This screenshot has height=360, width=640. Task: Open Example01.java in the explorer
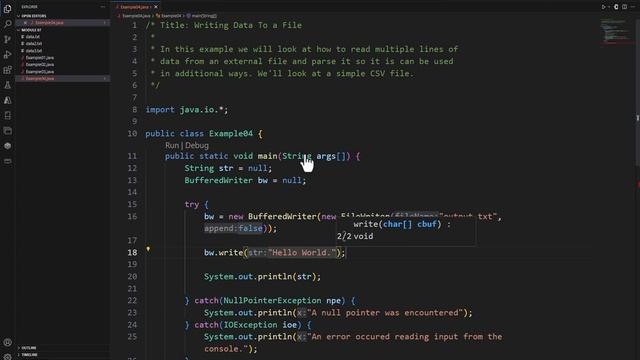pos(40,58)
